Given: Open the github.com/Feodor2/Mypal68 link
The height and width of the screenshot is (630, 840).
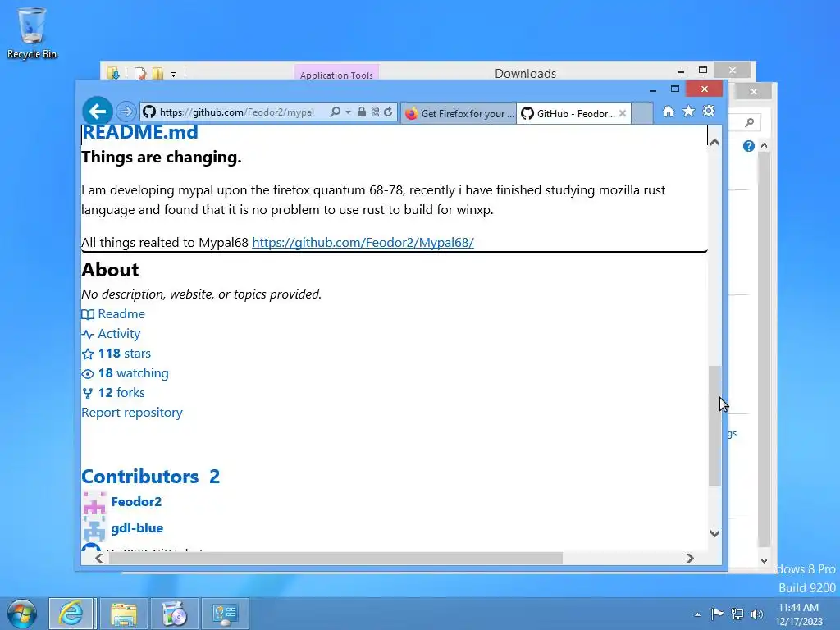Looking at the screenshot, I should click(x=363, y=242).
